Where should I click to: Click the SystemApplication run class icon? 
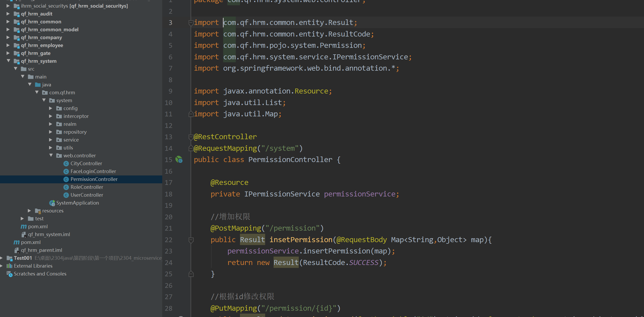(x=52, y=203)
